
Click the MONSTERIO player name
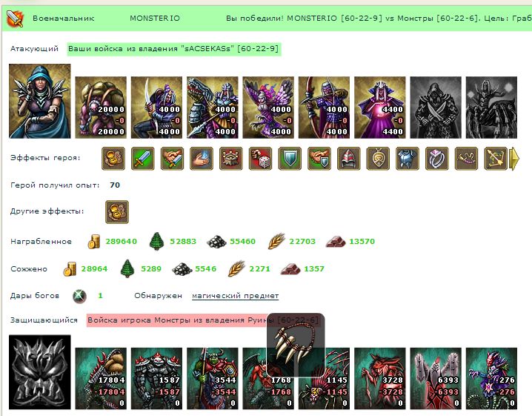tap(155, 19)
